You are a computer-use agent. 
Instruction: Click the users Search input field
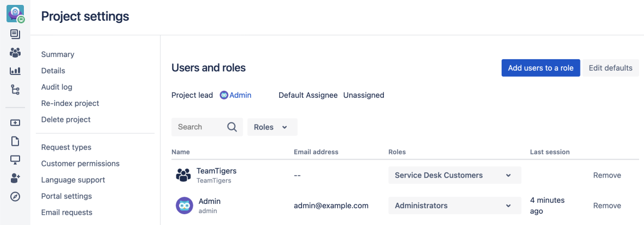click(x=197, y=127)
